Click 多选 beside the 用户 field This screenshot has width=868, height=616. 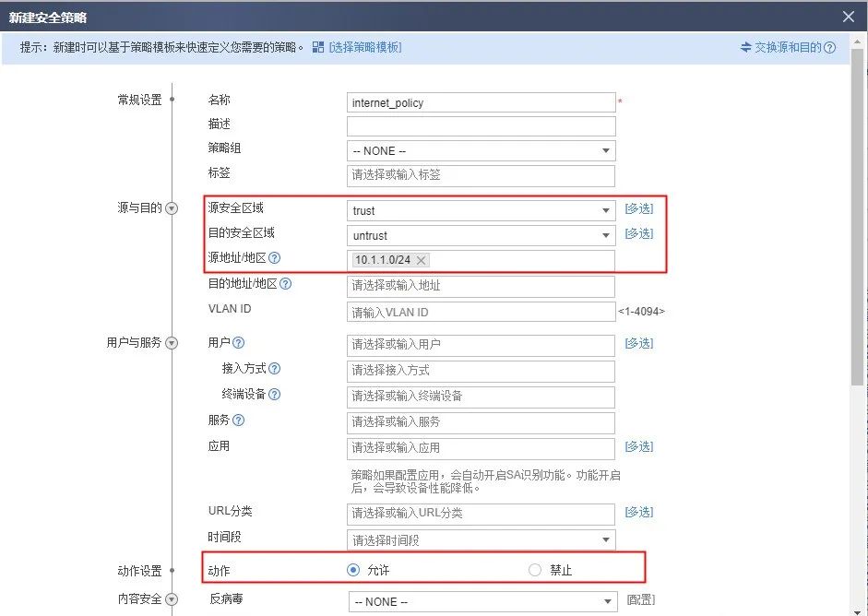(x=639, y=343)
